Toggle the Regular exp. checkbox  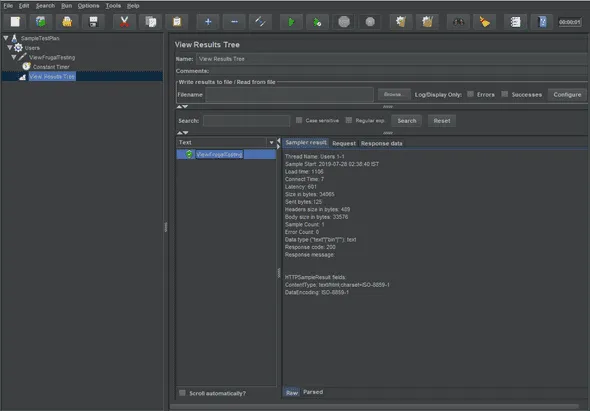[x=349, y=120]
